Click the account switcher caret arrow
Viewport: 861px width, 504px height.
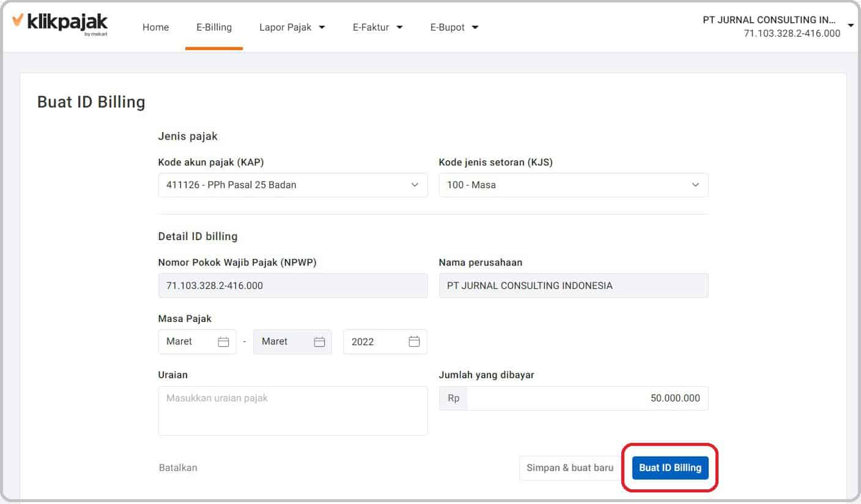point(851,26)
